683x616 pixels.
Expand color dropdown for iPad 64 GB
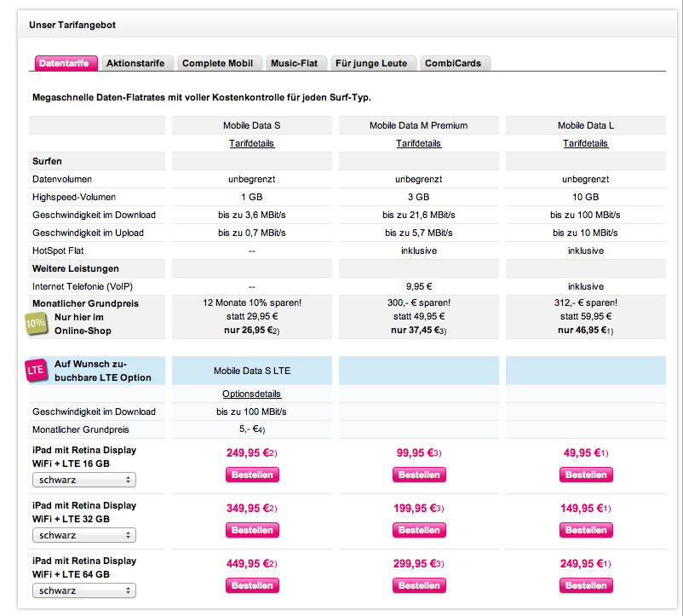[x=84, y=590]
